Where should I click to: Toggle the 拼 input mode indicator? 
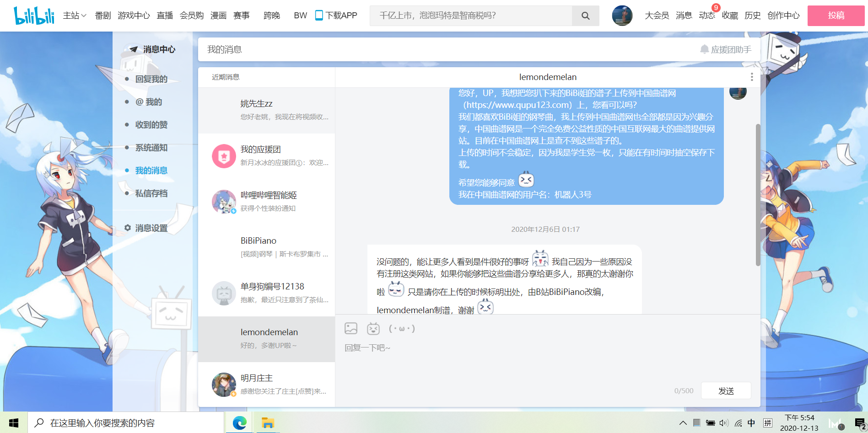click(768, 423)
